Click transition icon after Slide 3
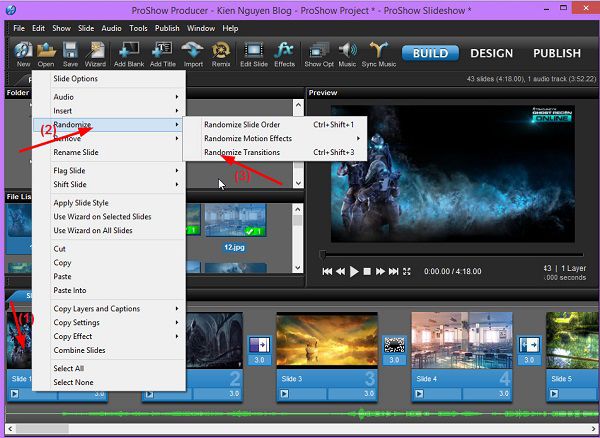 pyautogui.click(x=394, y=345)
